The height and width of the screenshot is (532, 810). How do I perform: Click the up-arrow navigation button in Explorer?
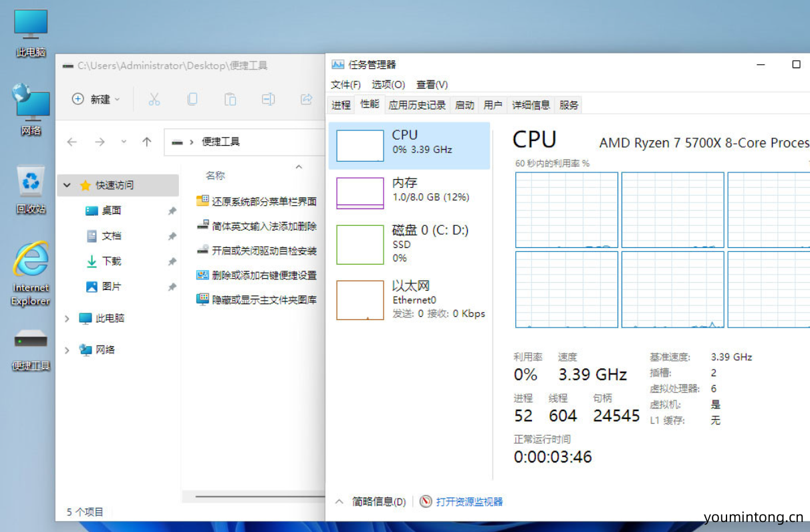point(147,142)
